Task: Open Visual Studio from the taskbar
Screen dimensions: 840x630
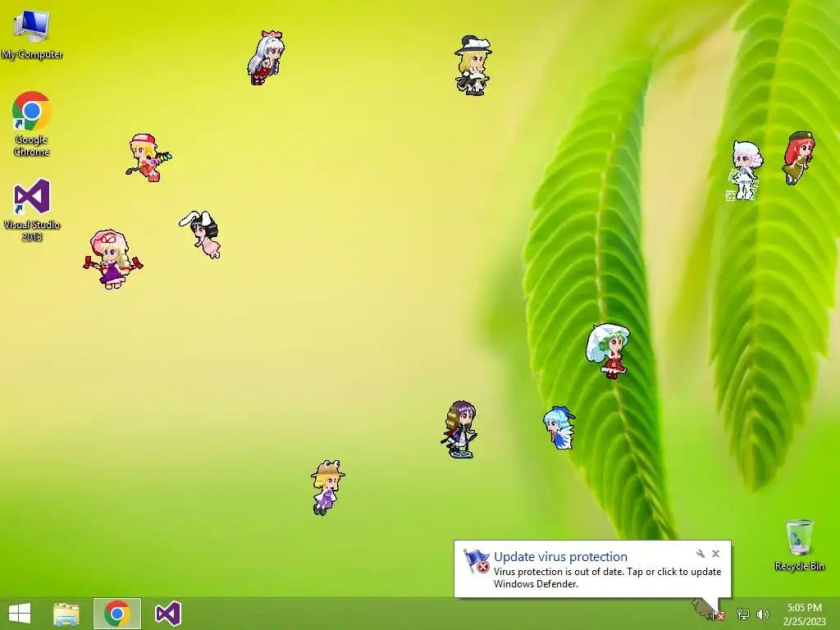Action: (x=167, y=614)
